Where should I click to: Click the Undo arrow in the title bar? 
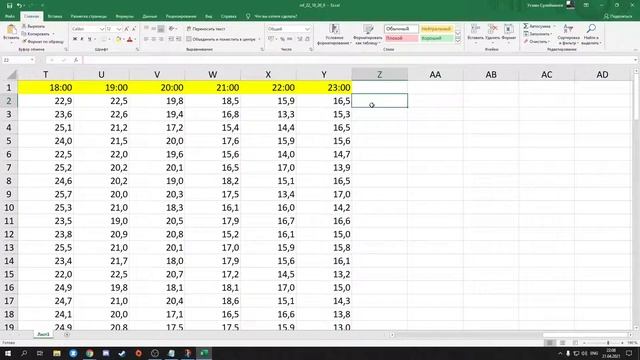(x=19, y=5)
